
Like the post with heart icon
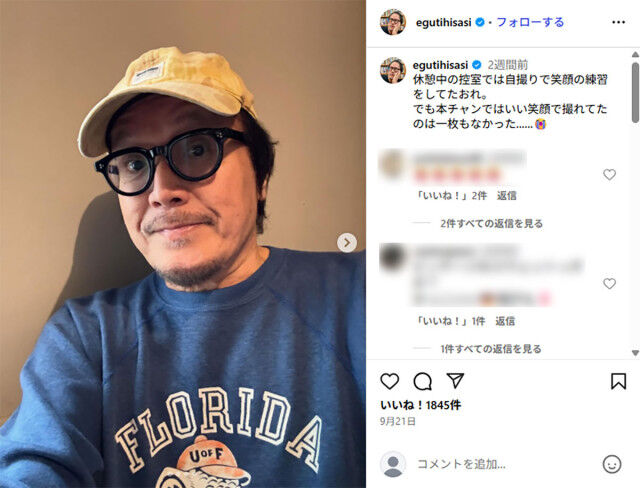389,382
